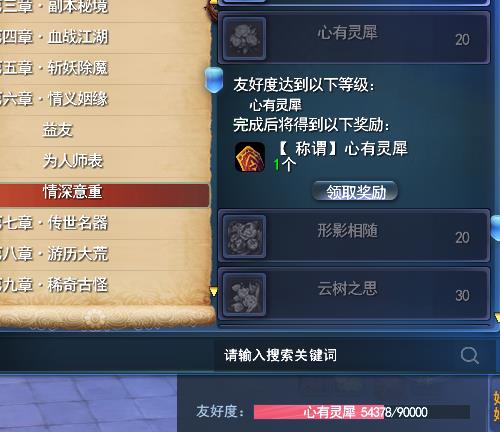This screenshot has width=500, height=432.
Task: Click the 称谓 title reward card icon
Action: click(250, 157)
